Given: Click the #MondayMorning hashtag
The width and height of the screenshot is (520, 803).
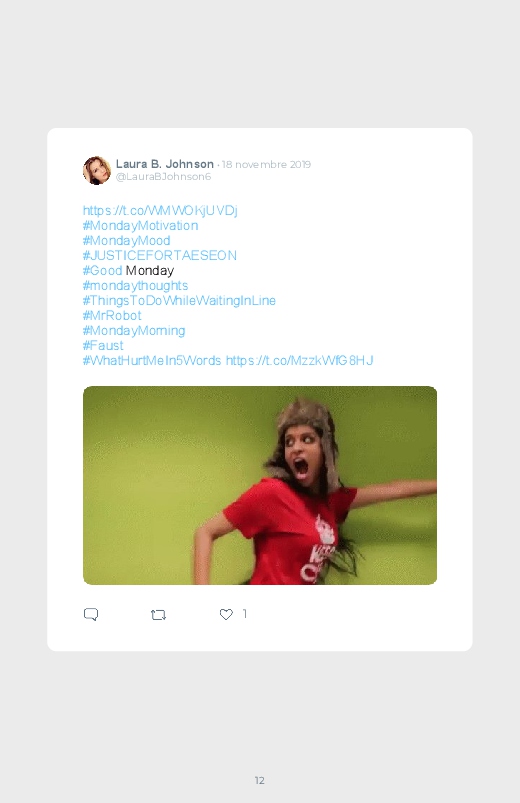Looking at the screenshot, I should (134, 330).
